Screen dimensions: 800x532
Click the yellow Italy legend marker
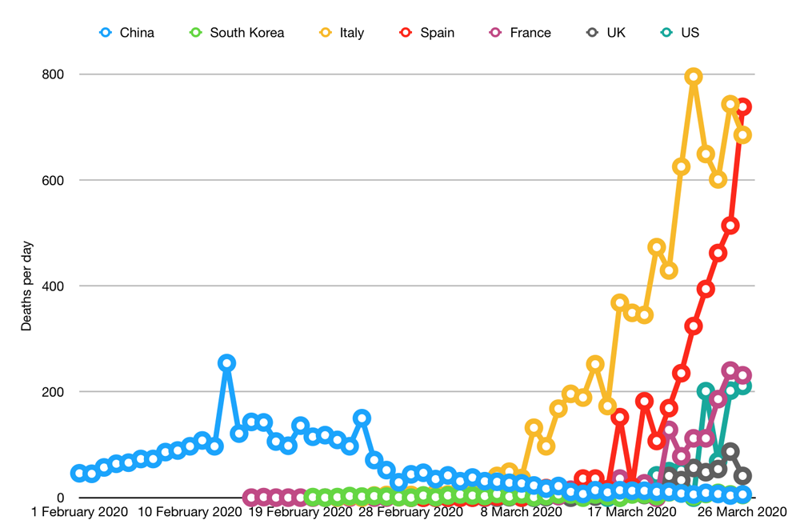tap(326, 33)
